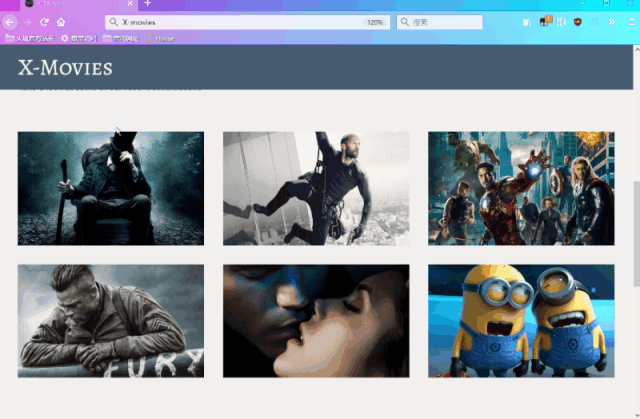Open the Avengers movie thumbnail
Viewport: 640px width, 419px height.
coord(521,188)
